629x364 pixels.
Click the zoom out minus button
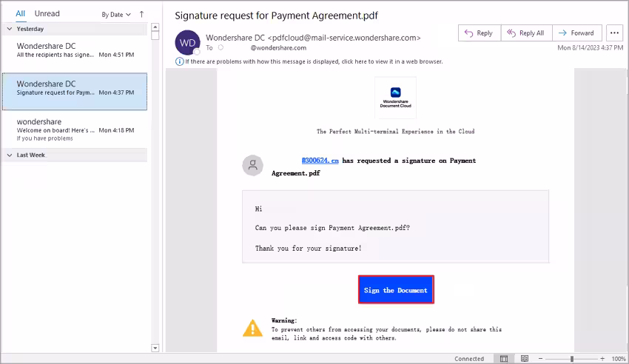point(540,358)
